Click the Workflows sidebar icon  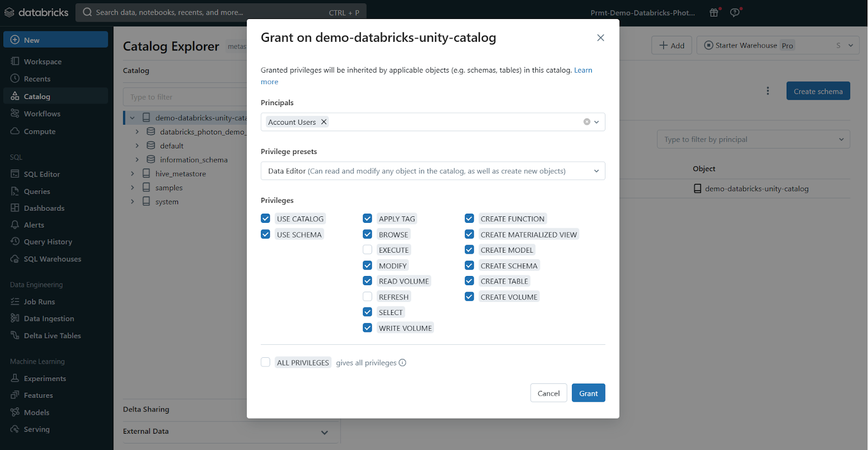[15, 113]
